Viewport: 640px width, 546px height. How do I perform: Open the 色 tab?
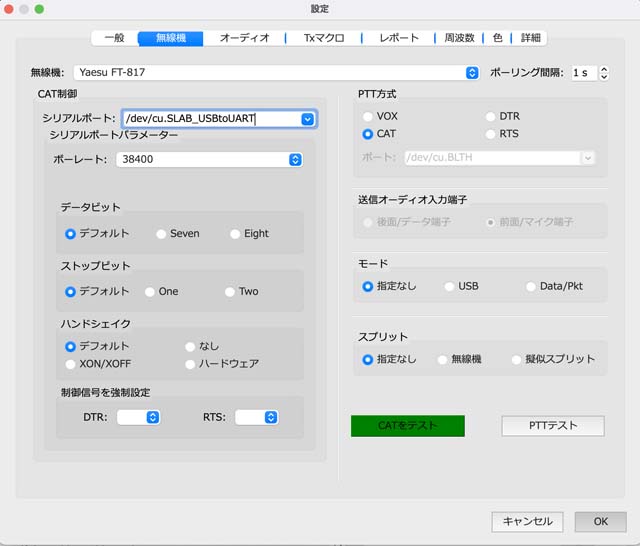click(x=497, y=38)
